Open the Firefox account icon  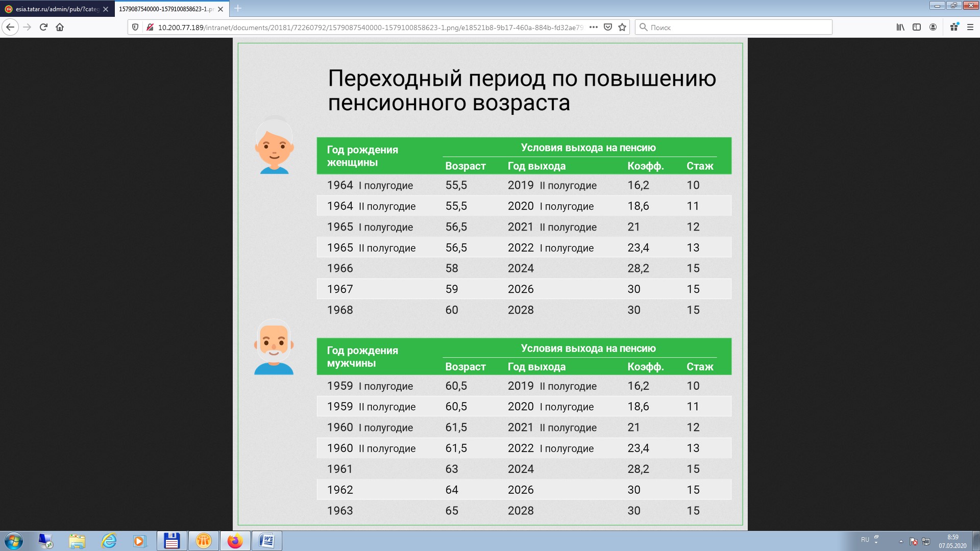pyautogui.click(x=933, y=27)
